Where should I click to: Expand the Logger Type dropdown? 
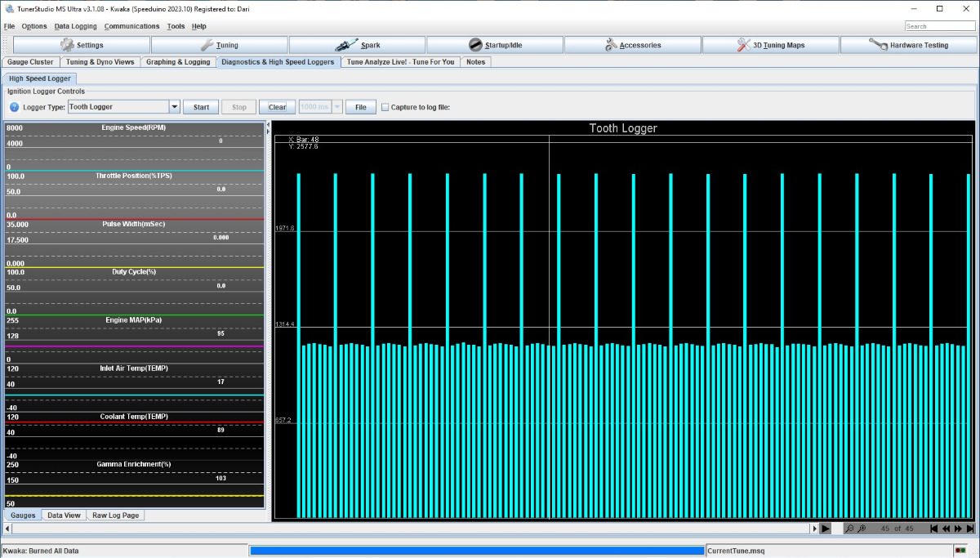(x=174, y=107)
